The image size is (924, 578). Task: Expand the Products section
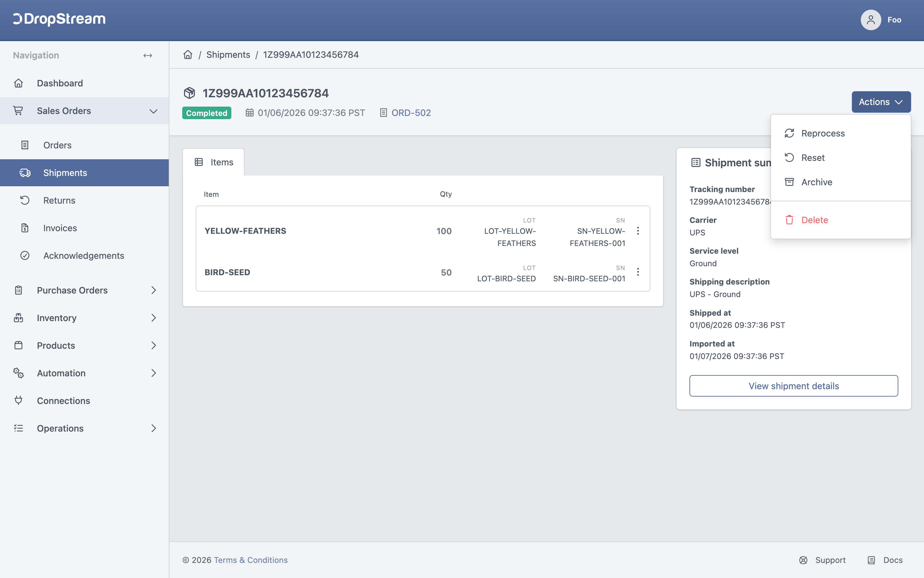153,346
